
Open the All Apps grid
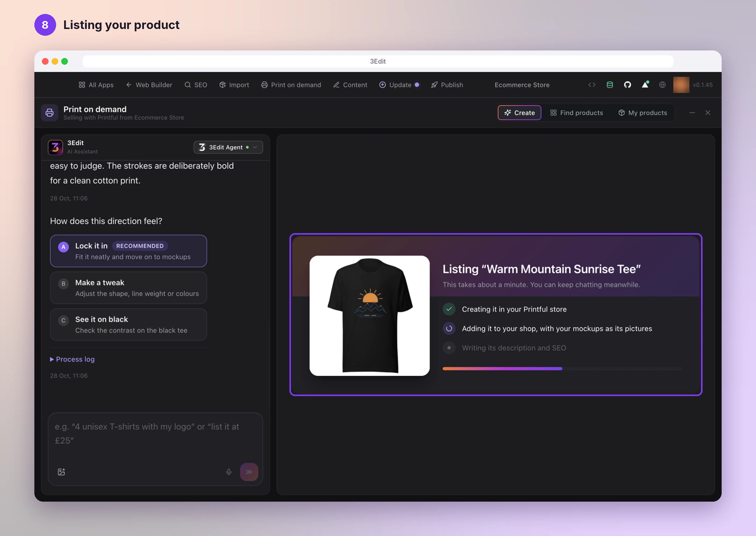[x=96, y=85]
